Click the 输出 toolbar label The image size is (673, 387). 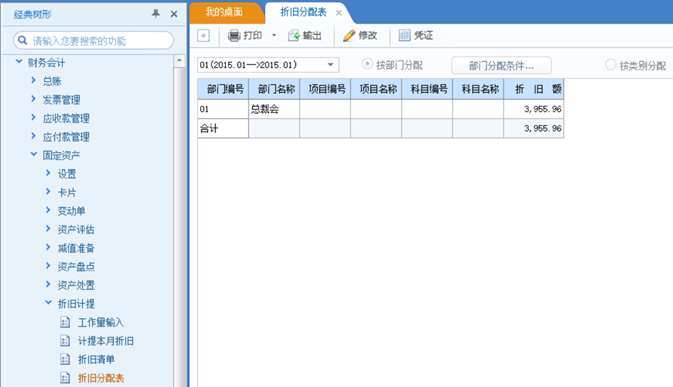tap(312, 36)
